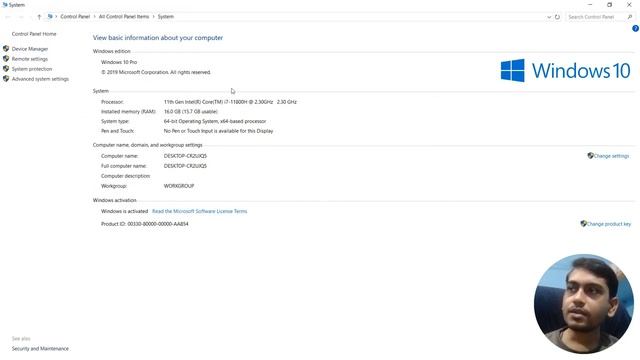Click 'Windows is activated' text
The width and height of the screenshot is (640, 360).
pos(124,211)
